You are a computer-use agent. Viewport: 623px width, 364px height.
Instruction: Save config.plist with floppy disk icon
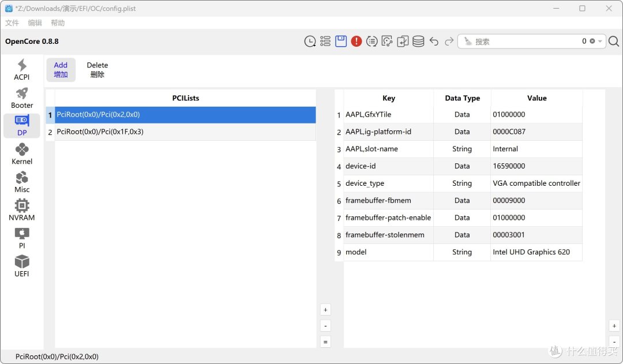[341, 42]
